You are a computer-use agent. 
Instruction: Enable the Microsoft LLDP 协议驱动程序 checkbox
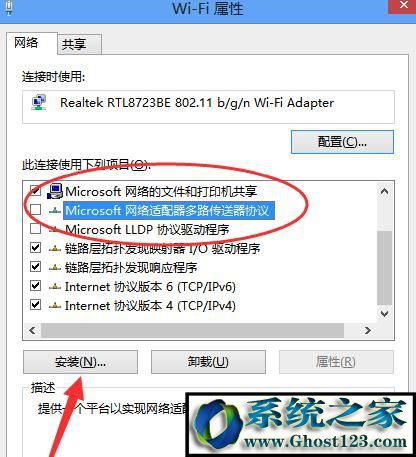pos(35,229)
